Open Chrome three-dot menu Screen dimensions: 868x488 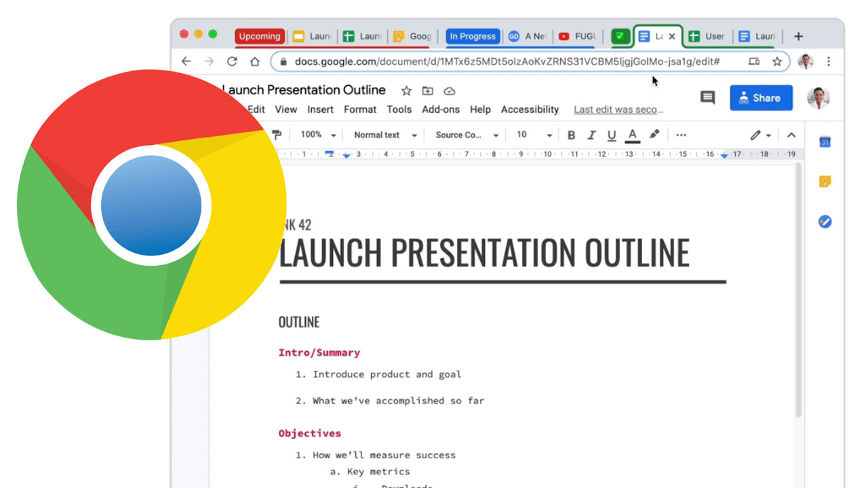pos(829,61)
